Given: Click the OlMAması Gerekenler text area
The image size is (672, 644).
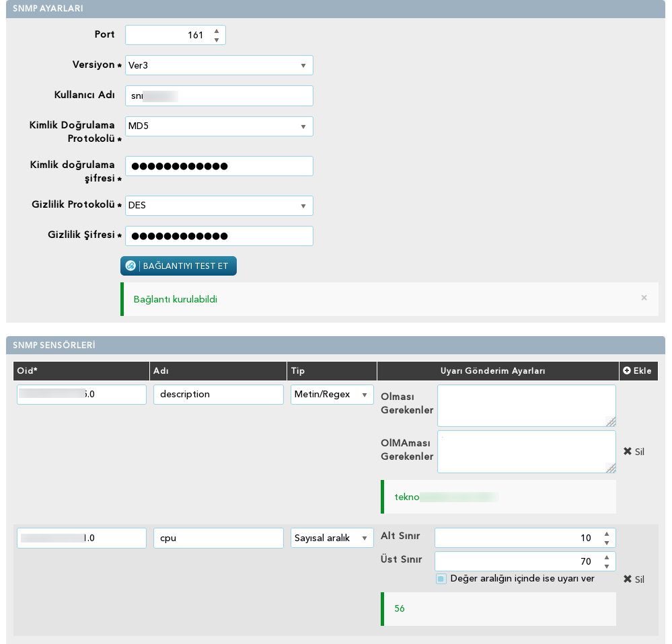Looking at the screenshot, I should point(527,452).
